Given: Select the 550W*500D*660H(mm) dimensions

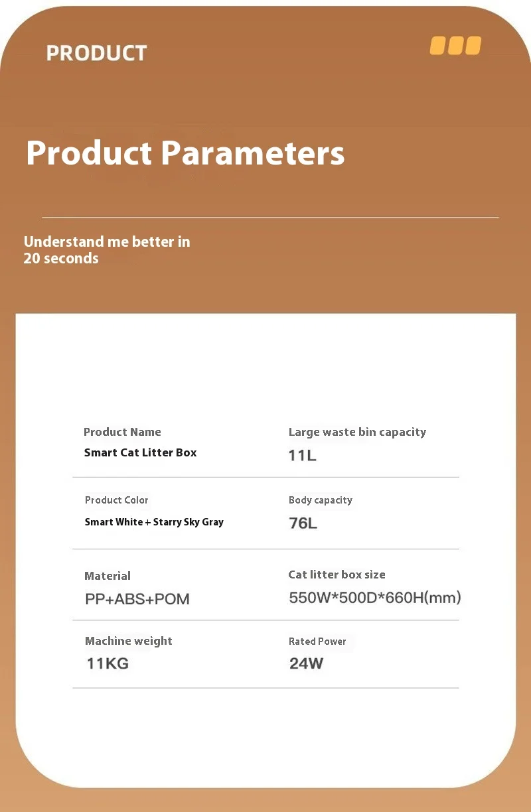Looking at the screenshot, I should pos(374,598).
